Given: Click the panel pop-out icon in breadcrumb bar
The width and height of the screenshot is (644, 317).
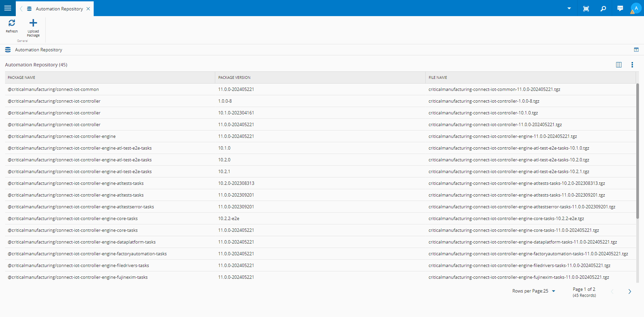Looking at the screenshot, I should (x=636, y=50).
